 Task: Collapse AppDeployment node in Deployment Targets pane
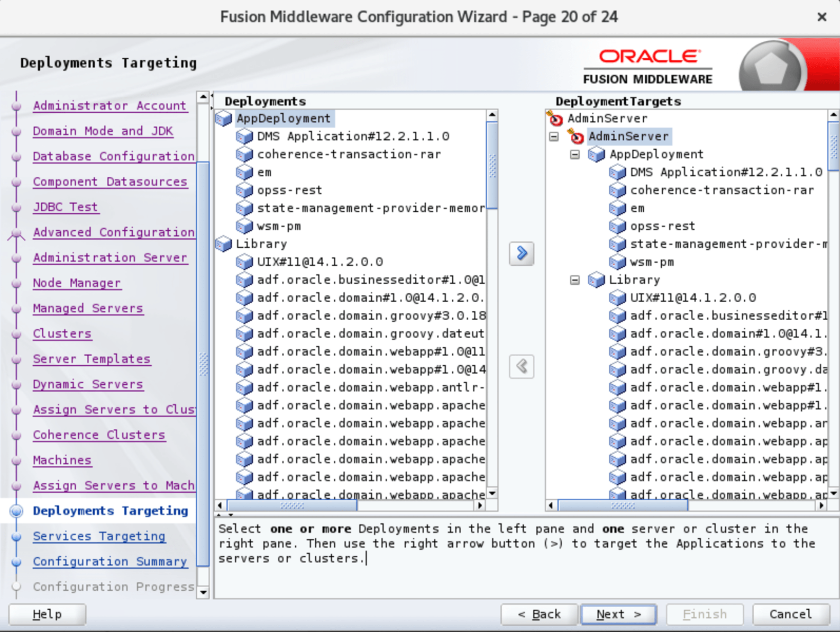575,155
